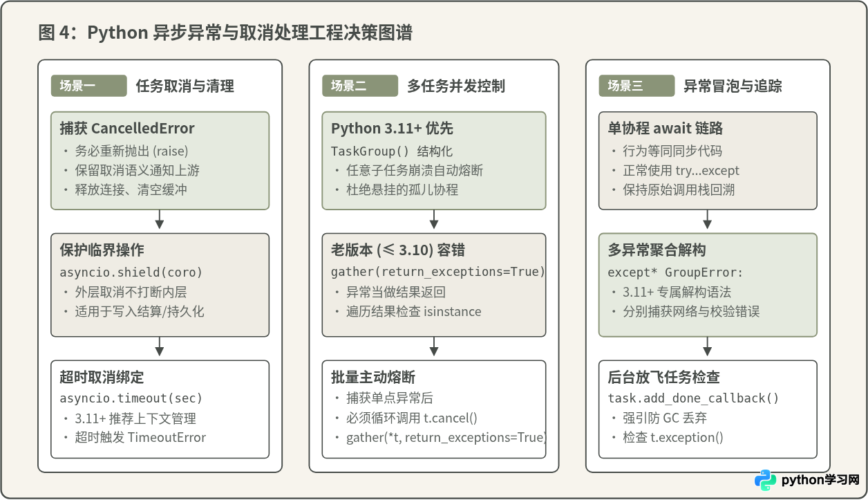Click the code except* GroupError:
This screenshot has width=868, height=500.
(x=675, y=272)
